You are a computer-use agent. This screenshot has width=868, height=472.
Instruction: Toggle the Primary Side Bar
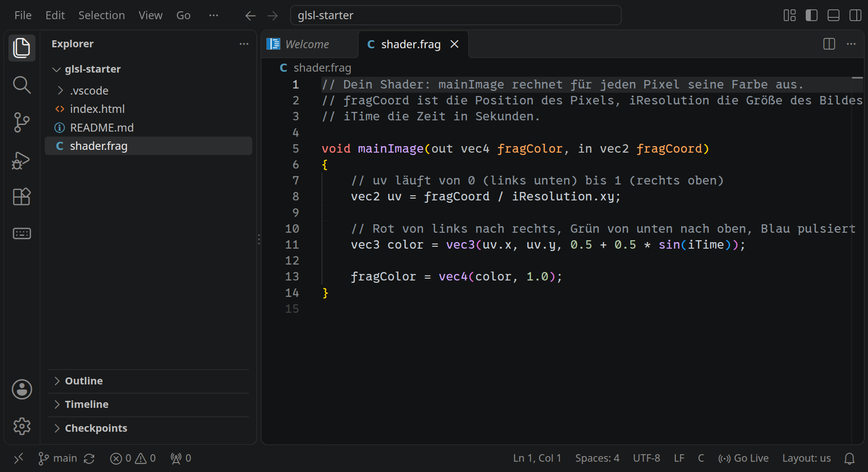point(812,15)
